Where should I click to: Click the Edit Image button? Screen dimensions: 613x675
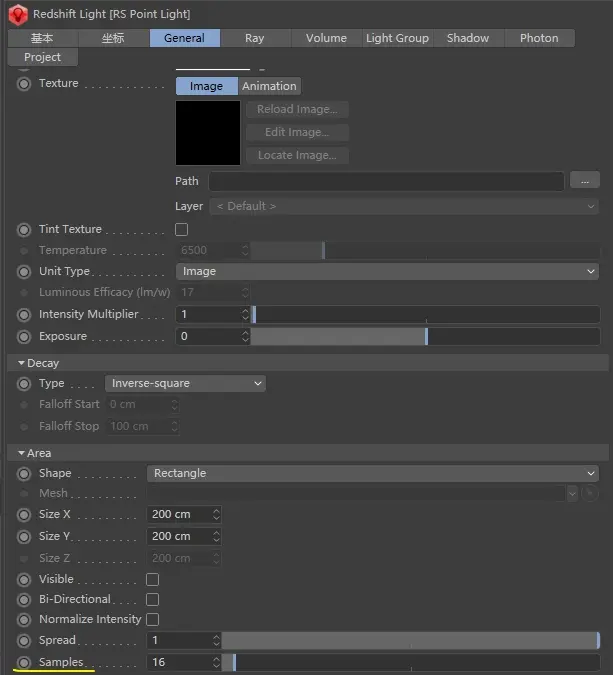click(297, 132)
